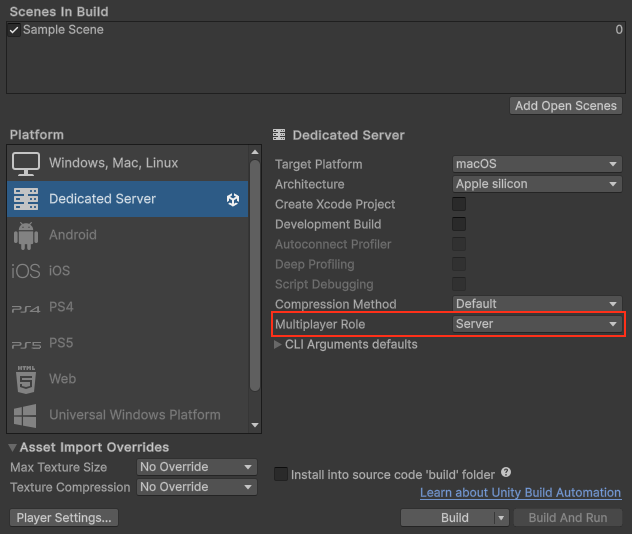Click the Unity logo beside Dedicated Server
This screenshot has height=534, width=632.
pos(233,199)
